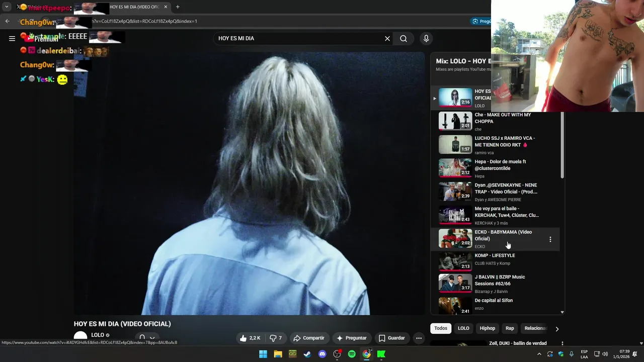Open 'J BALVIN || BZRP Music Sessions' entry
Viewport: 644px width, 362px height.
coord(495,285)
